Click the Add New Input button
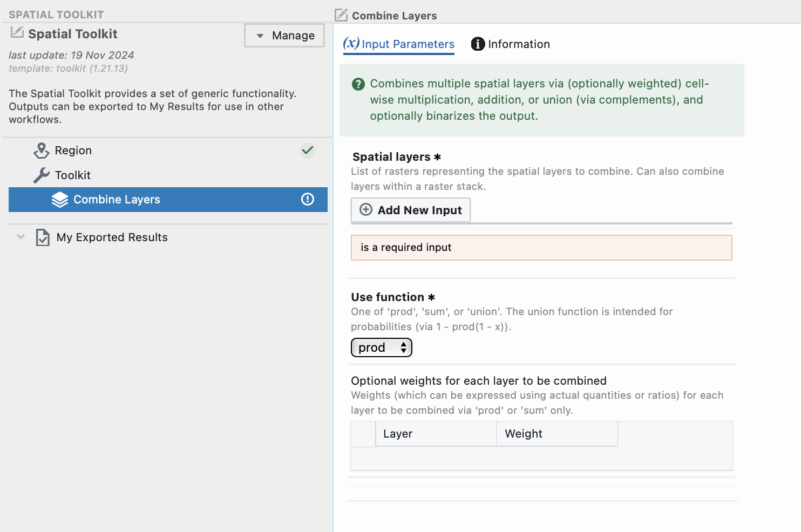The width and height of the screenshot is (801, 532). [x=411, y=210]
